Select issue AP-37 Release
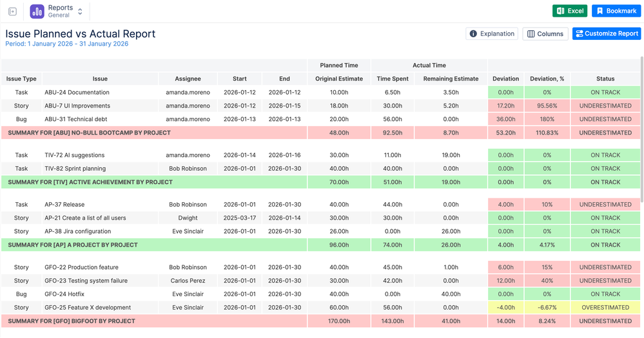This screenshot has width=644, height=338. [x=64, y=204]
